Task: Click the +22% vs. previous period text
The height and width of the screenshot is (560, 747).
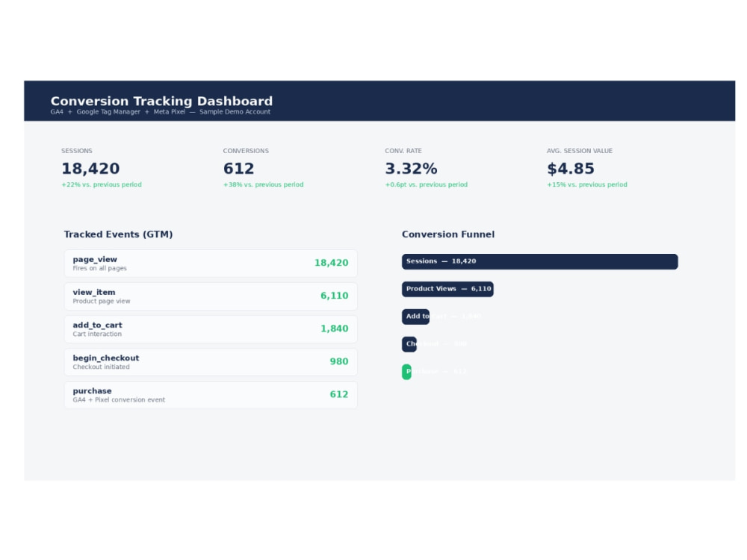Action: pyautogui.click(x=102, y=184)
